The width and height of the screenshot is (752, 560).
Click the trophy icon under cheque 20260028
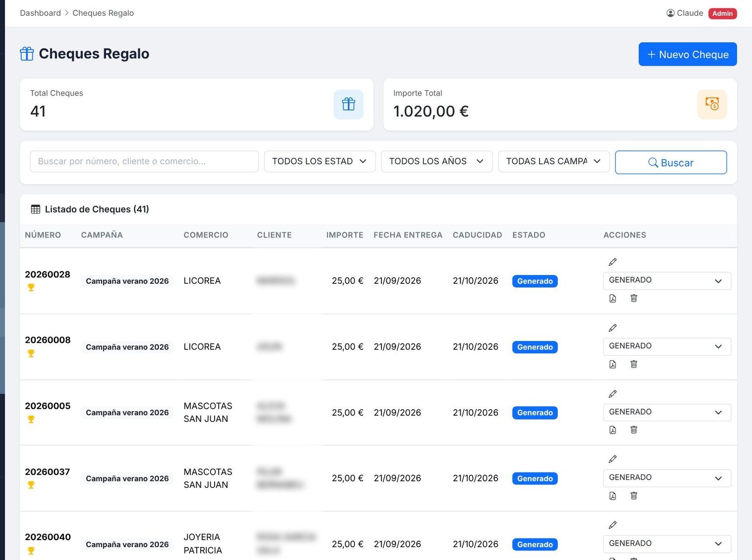pos(31,288)
